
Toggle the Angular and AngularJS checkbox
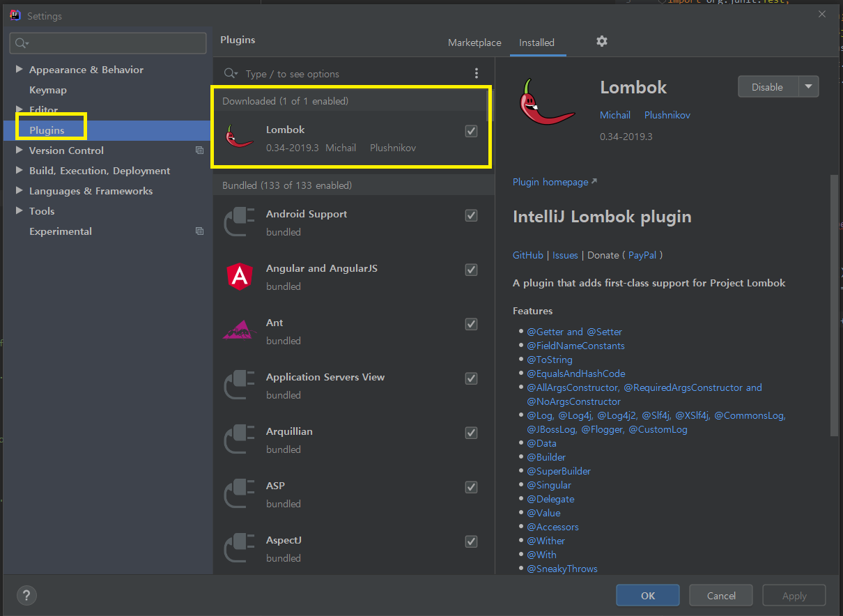coord(472,270)
